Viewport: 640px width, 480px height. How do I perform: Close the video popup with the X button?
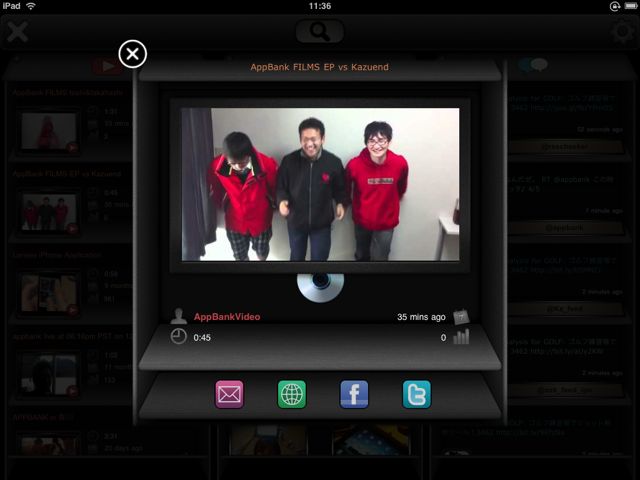(x=133, y=54)
